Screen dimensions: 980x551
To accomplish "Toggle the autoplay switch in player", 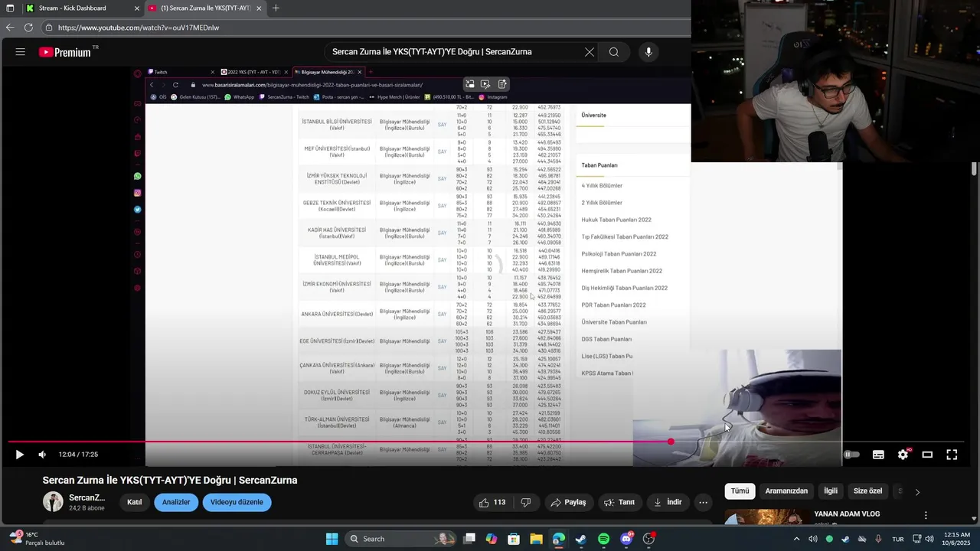I will click(852, 455).
